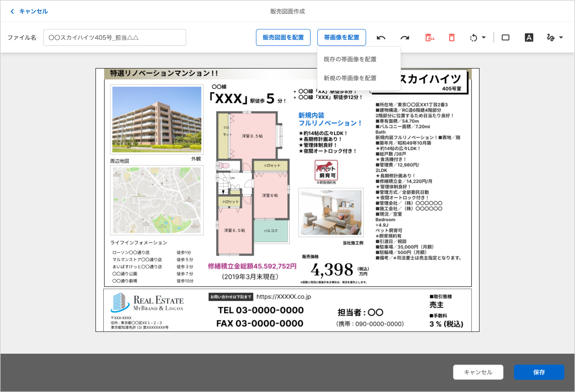Expand the freehand tool dropdown arrow
Viewport: 575px width, 392px height.
(x=561, y=38)
